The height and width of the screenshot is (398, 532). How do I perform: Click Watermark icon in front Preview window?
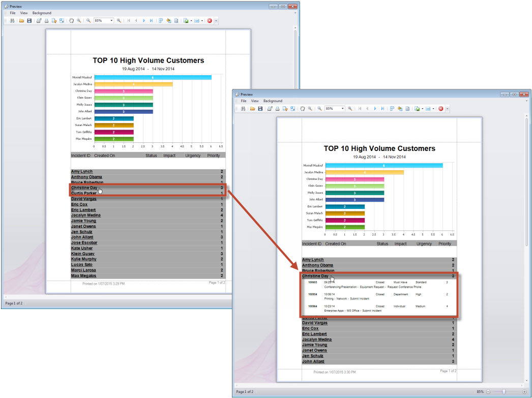click(407, 109)
